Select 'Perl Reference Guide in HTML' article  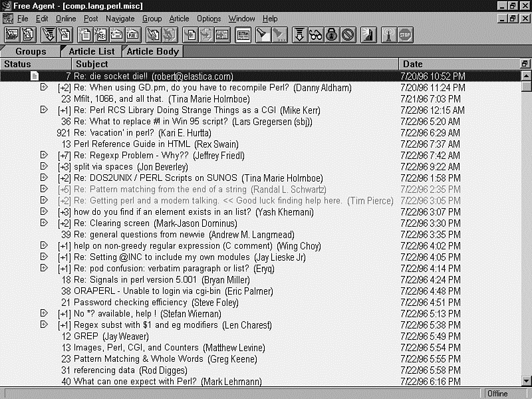[261, 144]
